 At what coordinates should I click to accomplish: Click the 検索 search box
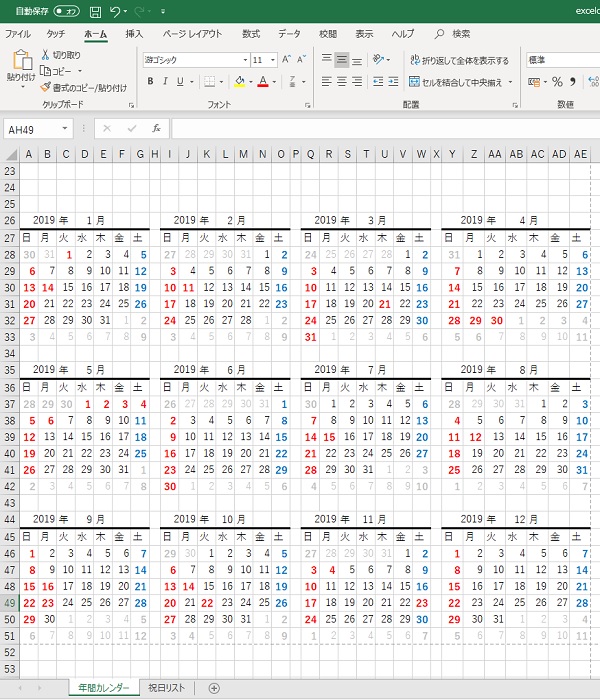pos(453,34)
